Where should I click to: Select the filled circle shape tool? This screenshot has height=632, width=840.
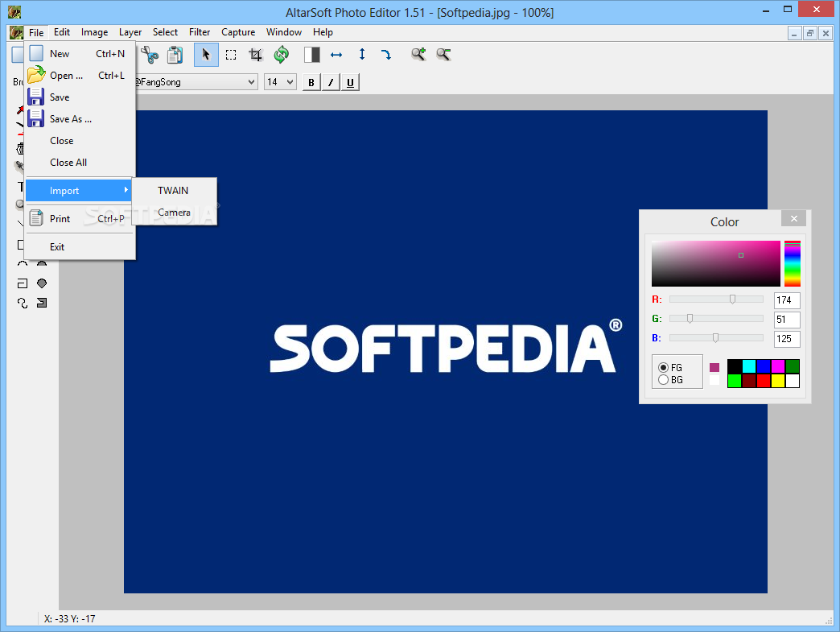point(42,283)
